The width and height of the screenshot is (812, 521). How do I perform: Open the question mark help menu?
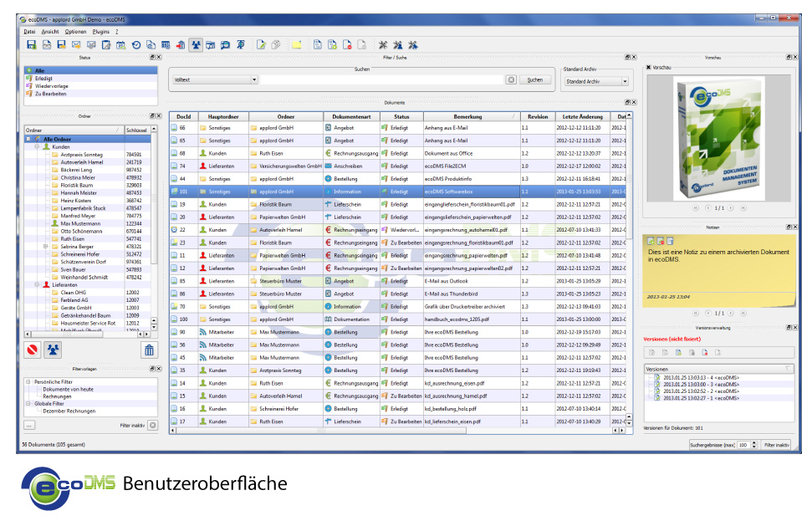(117, 32)
